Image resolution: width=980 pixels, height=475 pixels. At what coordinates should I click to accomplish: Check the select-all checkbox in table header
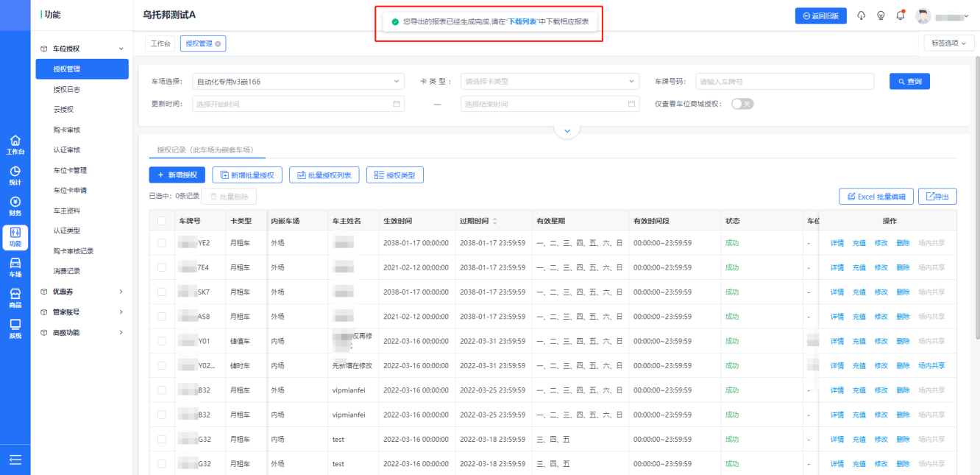tap(162, 221)
